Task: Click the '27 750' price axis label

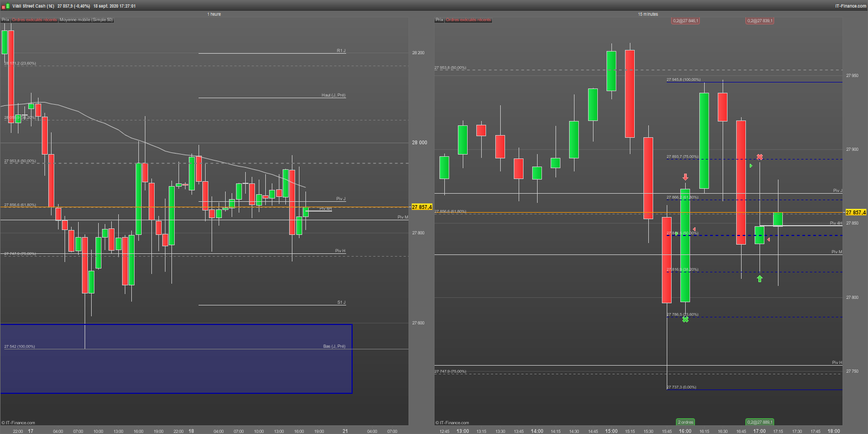Action: [852, 372]
